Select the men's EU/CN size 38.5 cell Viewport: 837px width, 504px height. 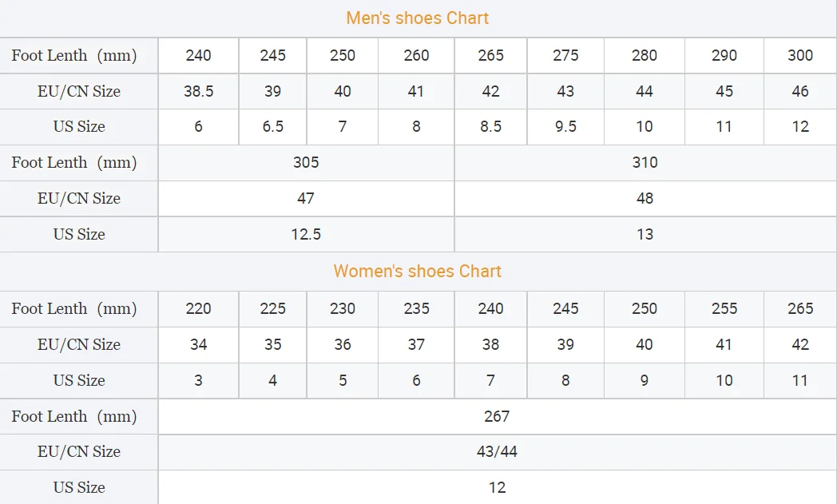point(198,91)
